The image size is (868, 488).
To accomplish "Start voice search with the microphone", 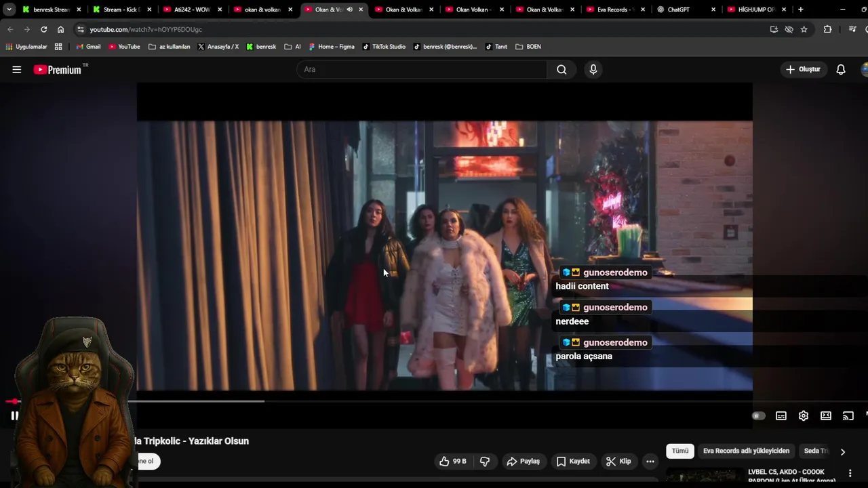I will (593, 69).
